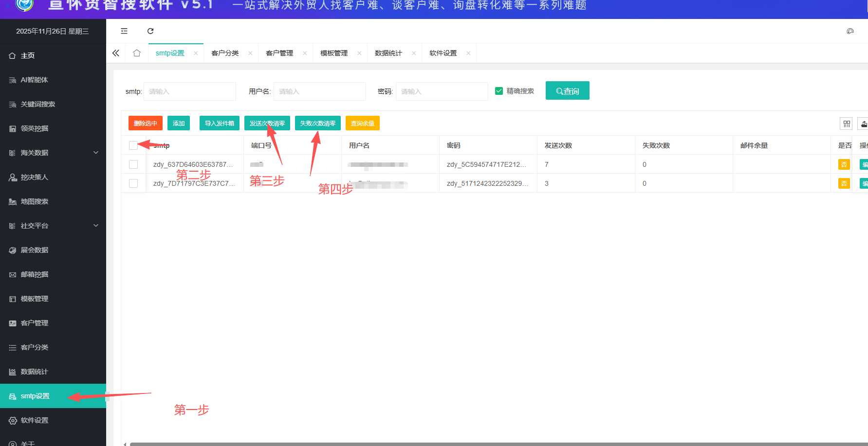Click the 发送次数清零 button
868x446 pixels.
(267, 124)
